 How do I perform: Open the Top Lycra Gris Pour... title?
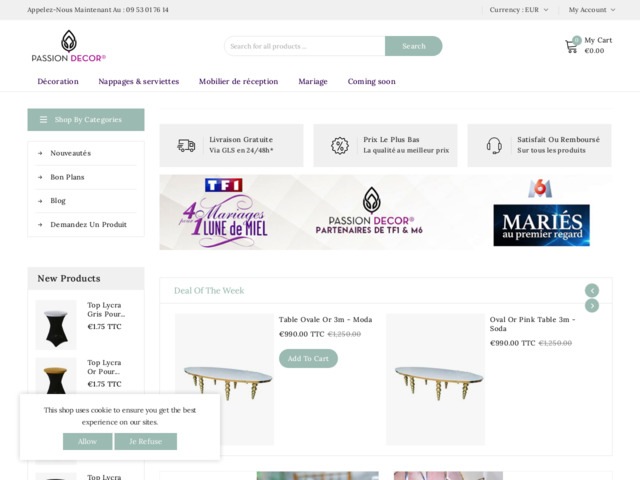pos(106,309)
